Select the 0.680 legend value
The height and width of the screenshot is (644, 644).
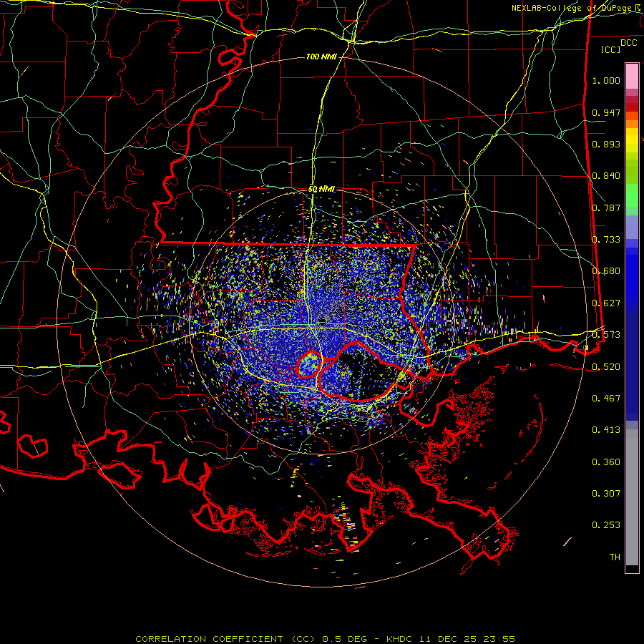(x=606, y=271)
